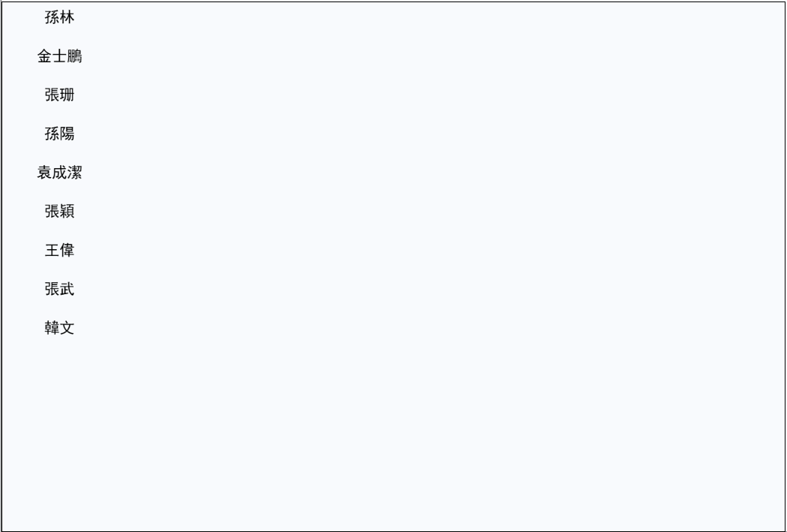Click the name just above 袁成潔
Viewport: 787px width, 532px height.
tap(59, 134)
